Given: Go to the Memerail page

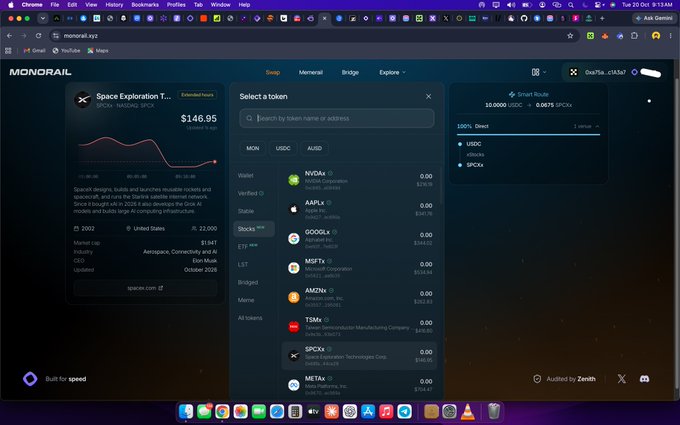Looking at the screenshot, I should pos(311,72).
